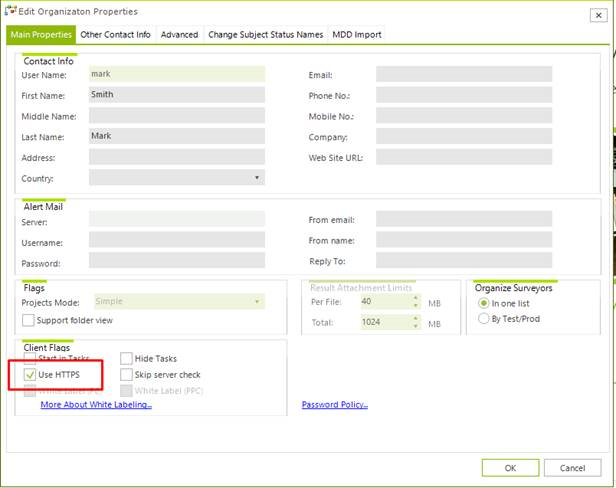
Task: Click the Web Site URL field
Action: 464,157
